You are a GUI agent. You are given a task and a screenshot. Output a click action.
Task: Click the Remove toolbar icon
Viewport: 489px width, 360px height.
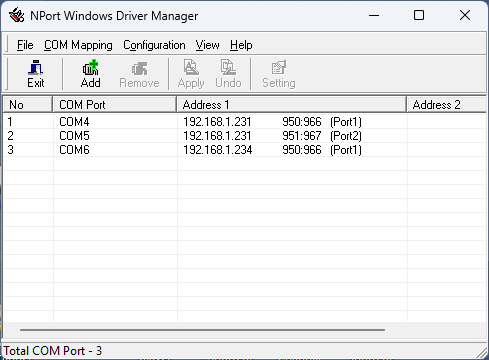point(139,74)
